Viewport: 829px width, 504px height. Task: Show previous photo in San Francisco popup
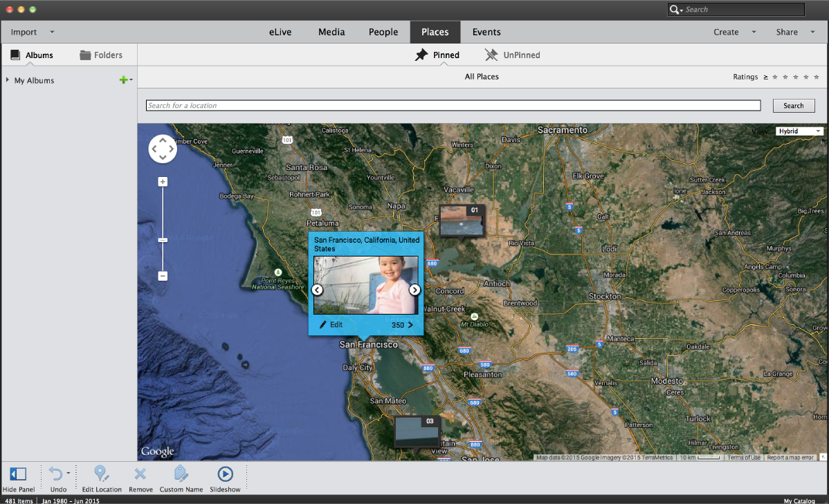317,290
